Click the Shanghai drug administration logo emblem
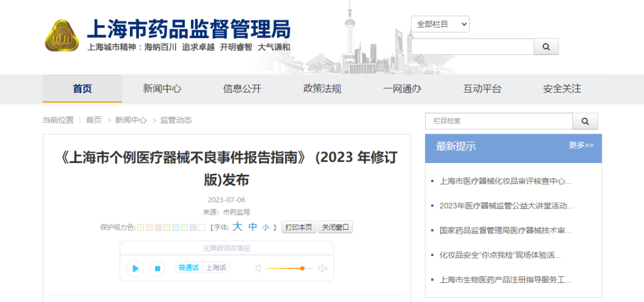 pos(61,36)
